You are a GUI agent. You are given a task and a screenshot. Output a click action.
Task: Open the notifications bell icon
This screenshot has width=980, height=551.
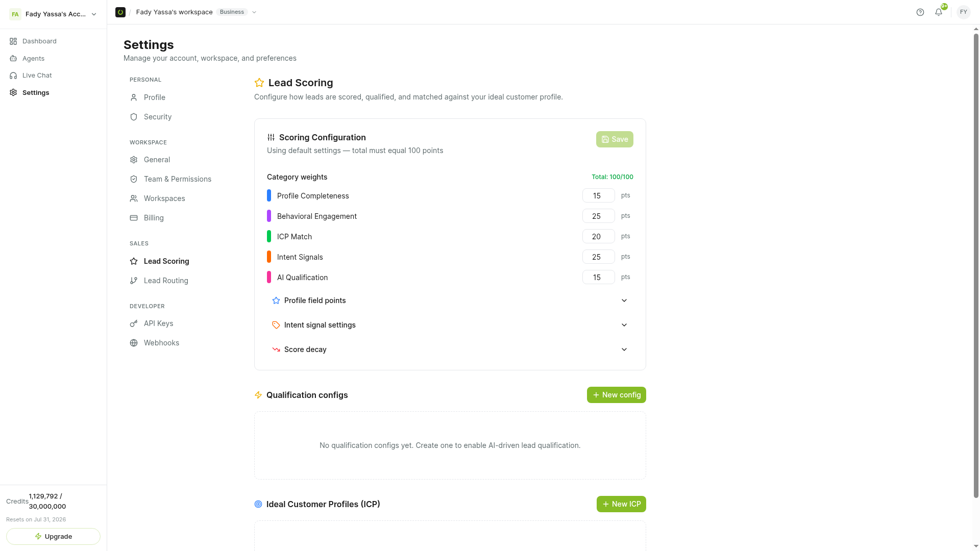[x=939, y=12]
